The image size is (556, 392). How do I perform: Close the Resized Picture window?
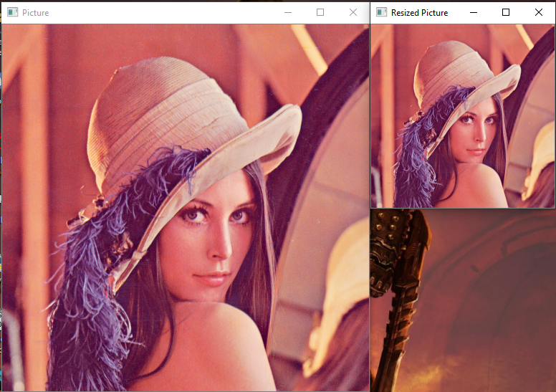539,12
